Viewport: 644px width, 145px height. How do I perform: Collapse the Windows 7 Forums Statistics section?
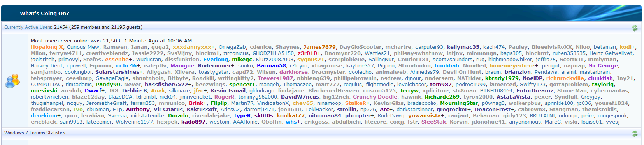pos(635,133)
